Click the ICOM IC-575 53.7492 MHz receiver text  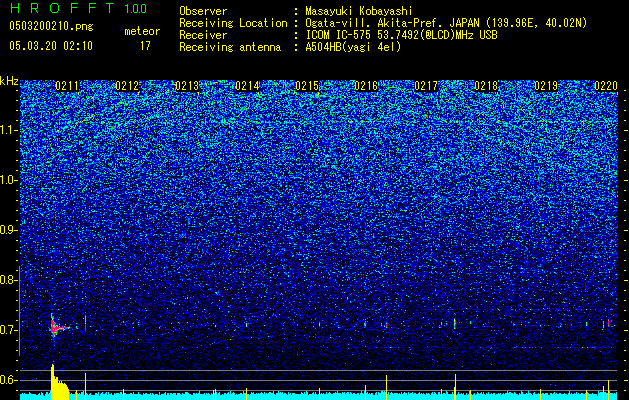[x=401, y=35]
